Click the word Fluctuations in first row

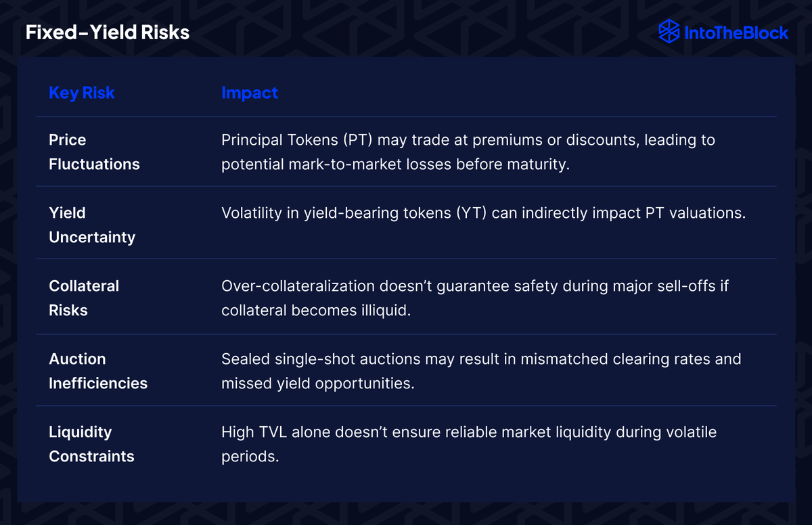tap(94, 164)
